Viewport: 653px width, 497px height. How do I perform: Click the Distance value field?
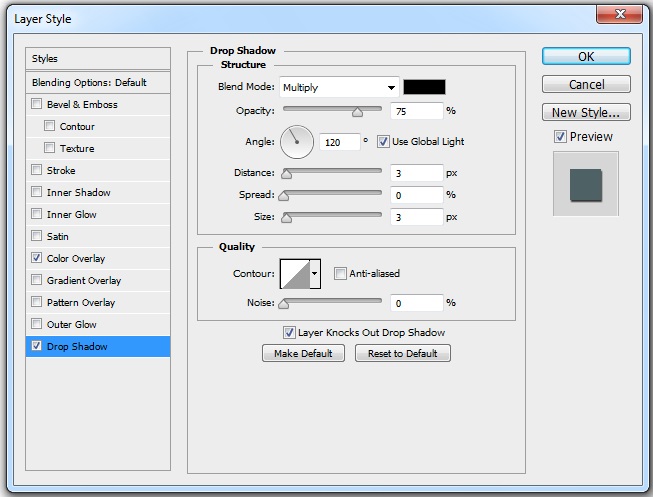pyautogui.click(x=416, y=173)
